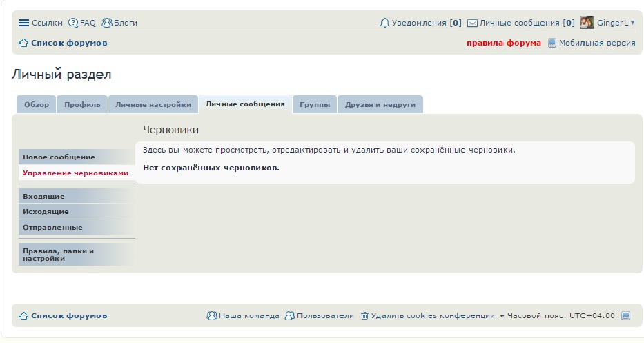This screenshot has width=644, height=343.
Task: Click the mobile version phone icon in header
Action: click(552, 43)
